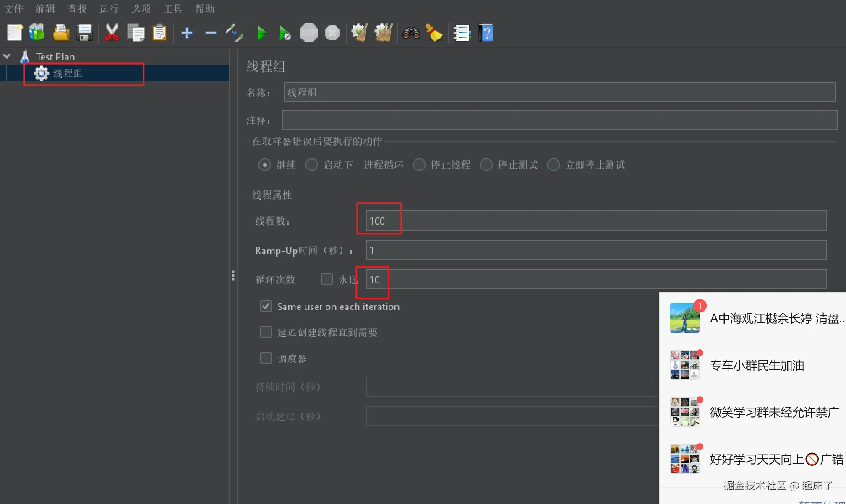Click the green Start test button
846x504 pixels.
[262, 33]
